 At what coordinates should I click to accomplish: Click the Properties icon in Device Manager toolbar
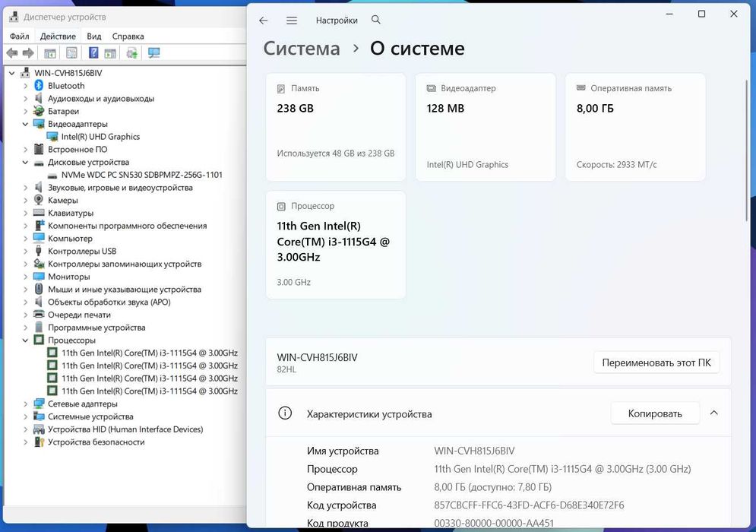pos(71,52)
